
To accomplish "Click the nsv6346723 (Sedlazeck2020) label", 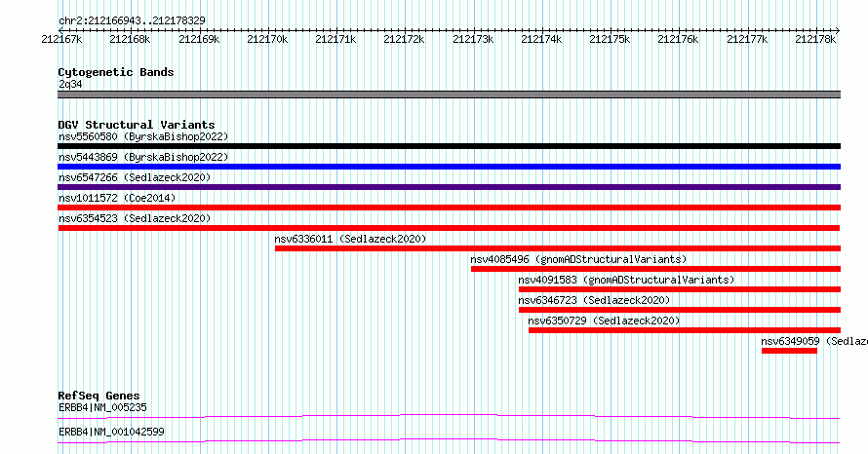I will [x=594, y=300].
